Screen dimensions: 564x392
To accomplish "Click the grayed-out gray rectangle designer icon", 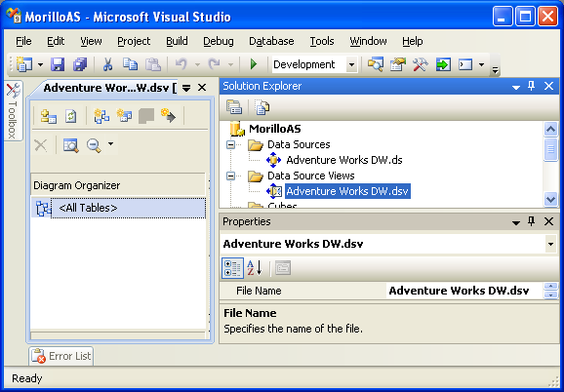I will [x=146, y=116].
